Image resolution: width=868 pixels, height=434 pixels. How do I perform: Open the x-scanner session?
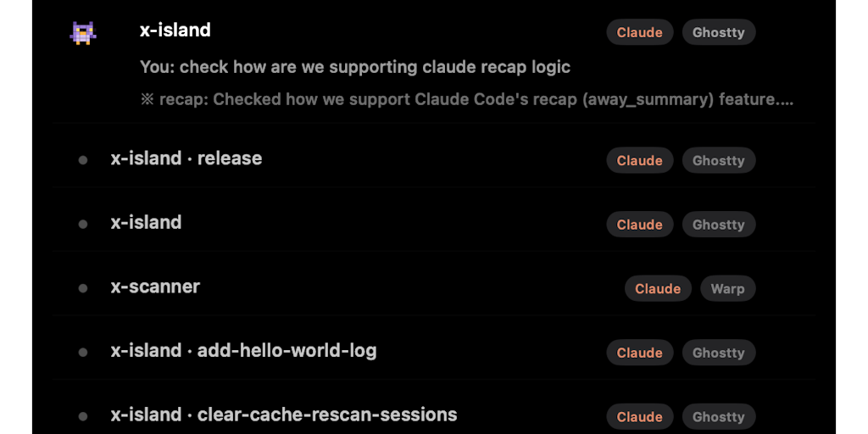155,287
